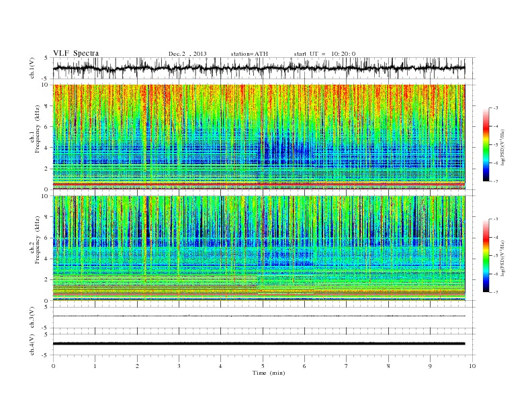Image resolution: width=532 pixels, height=411 pixels.
Task: Click the ch.1 voltage waveform trace
Action: pyautogui.click(x=259, y=68)
